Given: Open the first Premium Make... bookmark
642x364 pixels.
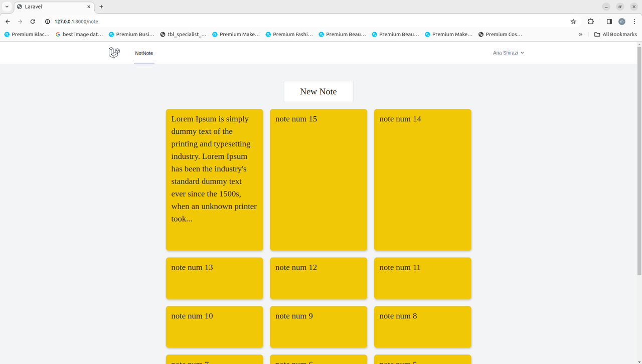Looking at the screenshot, I should (236, 35).
